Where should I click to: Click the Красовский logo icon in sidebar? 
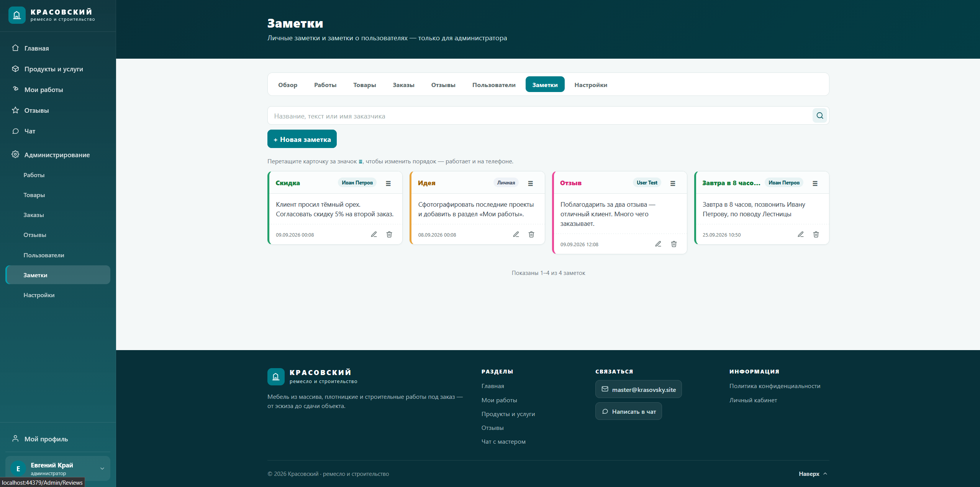click(17, 15)
